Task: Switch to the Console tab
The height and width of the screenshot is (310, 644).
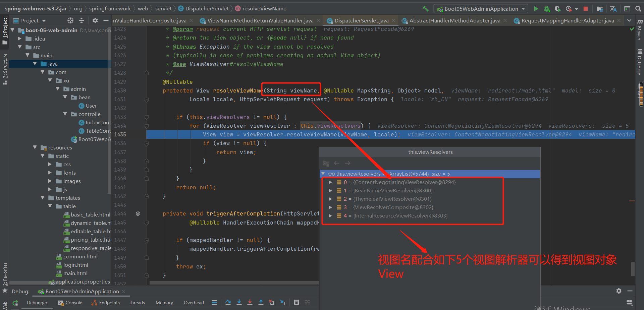Action: coord(70,303)
